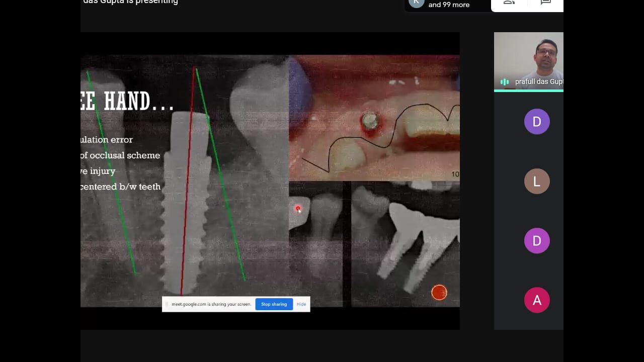644x362 pixels.
Task: Expand the "and 99 more" participants list
Action: [x=449, y=5]
